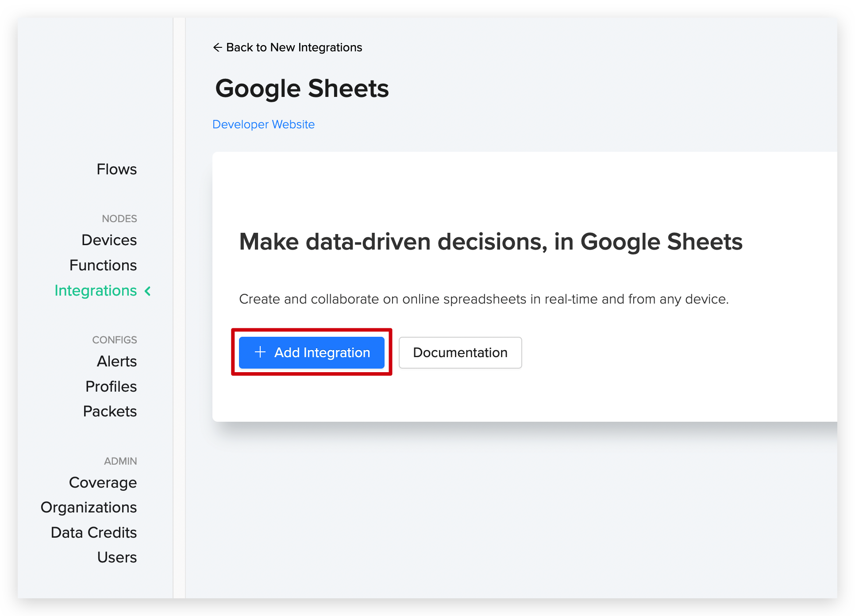The image size is (855, 616).
Task: Follow the Developer Website link
Action: click(x=264, y=124)
